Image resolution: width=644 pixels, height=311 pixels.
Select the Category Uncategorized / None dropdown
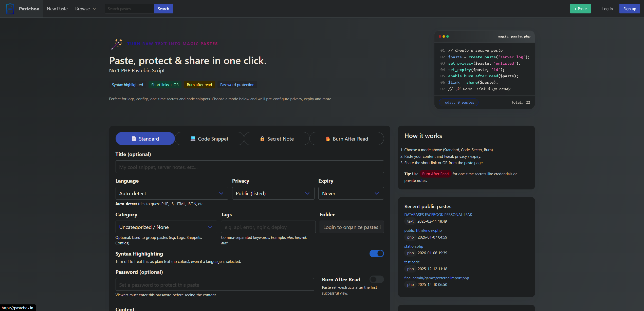coord(166,227)
